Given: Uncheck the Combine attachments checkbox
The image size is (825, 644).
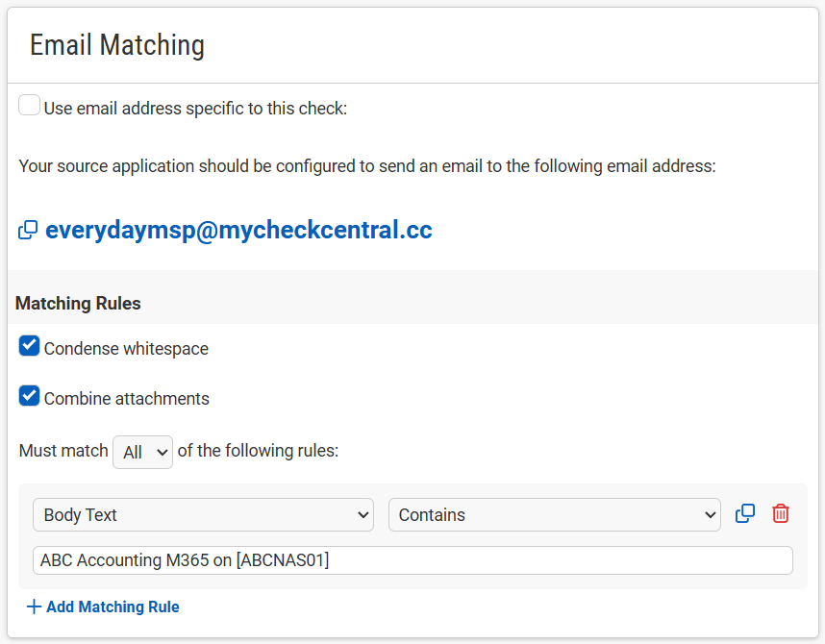Looking at the screenshot, I should [x=30, y=396].
